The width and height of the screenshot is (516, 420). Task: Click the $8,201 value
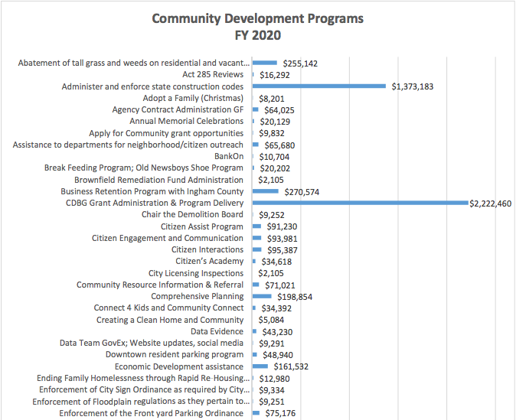click(x=272, y=99)
